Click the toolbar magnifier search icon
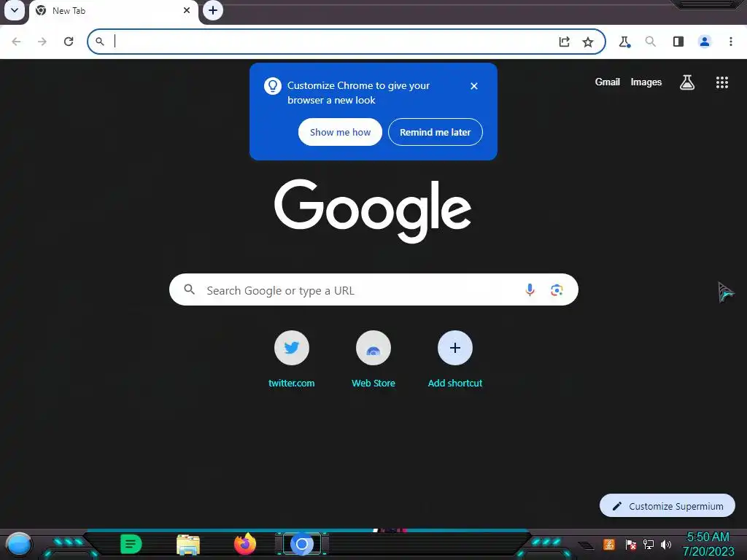 650,42
